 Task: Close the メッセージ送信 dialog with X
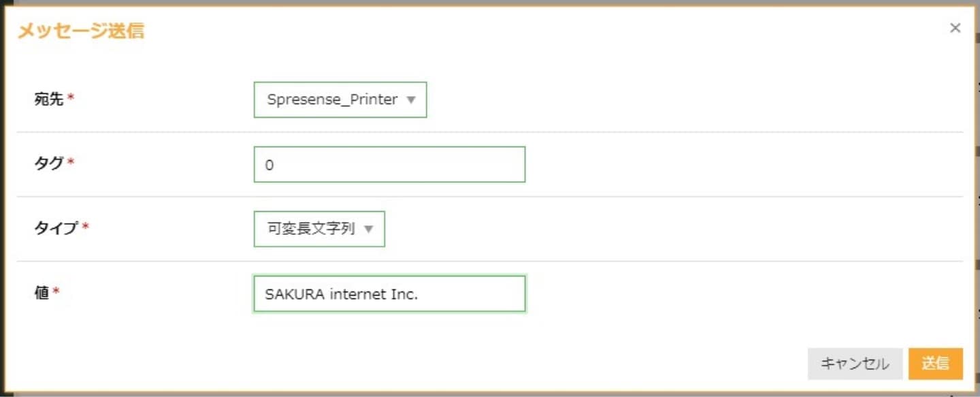point(955,28)
